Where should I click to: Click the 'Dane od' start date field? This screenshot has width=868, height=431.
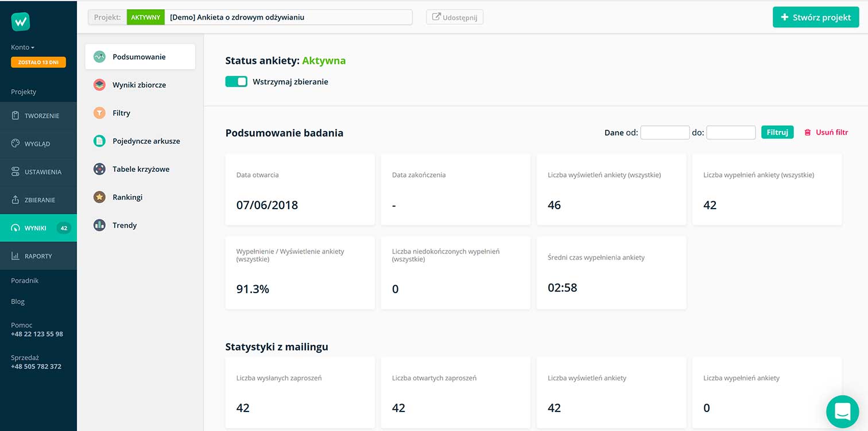(665, 133)
